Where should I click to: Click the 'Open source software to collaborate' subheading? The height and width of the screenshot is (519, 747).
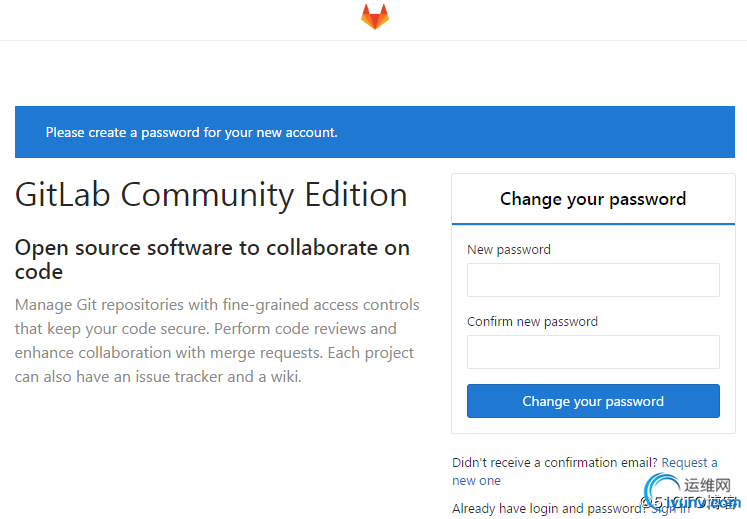click(212, 259)
